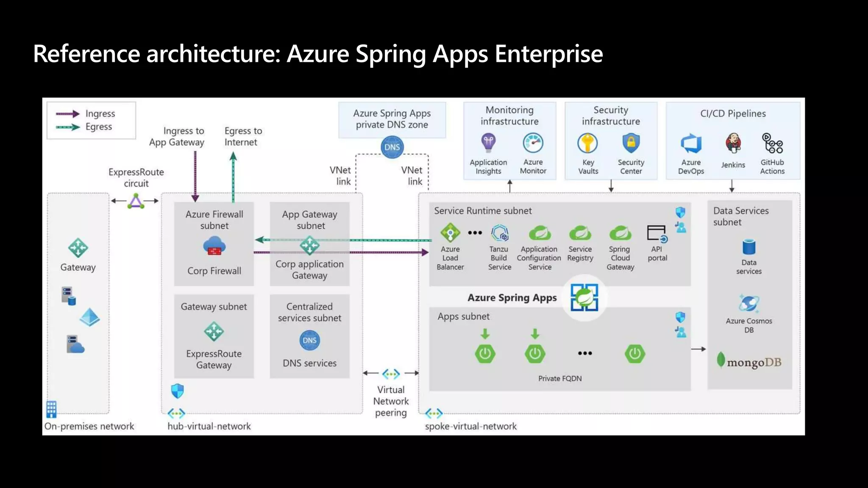Click the DNS services icon
This screenshot has width=868, height=488.
[x=309, y=340]
